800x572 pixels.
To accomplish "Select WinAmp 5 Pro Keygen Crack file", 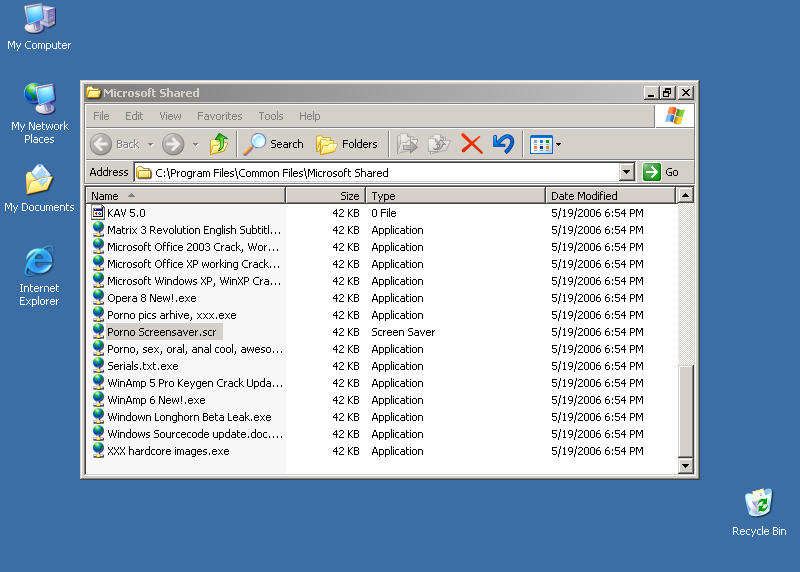I will pyautogui.click(x=195, y=383).
